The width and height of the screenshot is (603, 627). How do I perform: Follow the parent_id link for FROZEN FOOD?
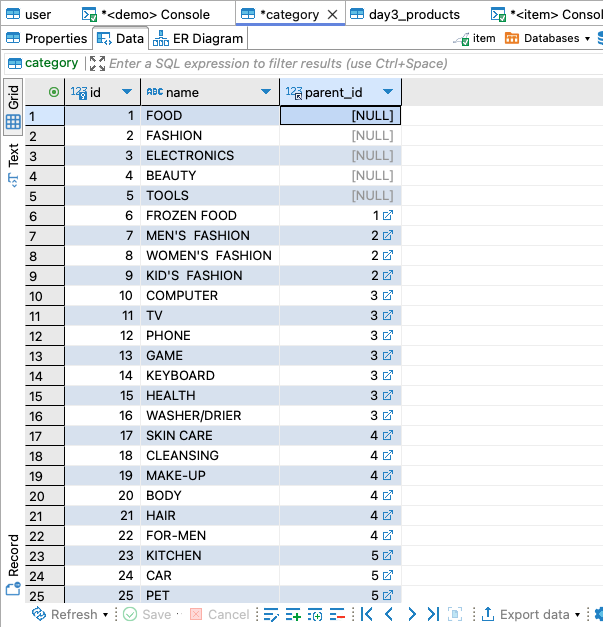[388, 216]
